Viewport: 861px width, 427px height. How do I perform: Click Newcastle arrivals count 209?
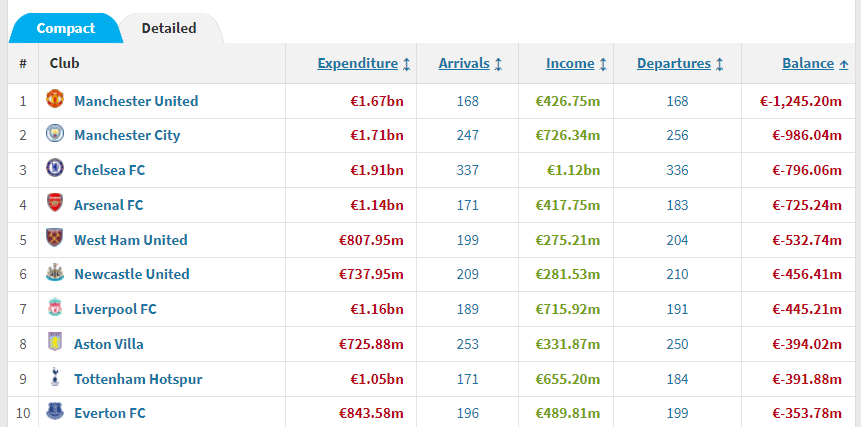pos(467,274)
